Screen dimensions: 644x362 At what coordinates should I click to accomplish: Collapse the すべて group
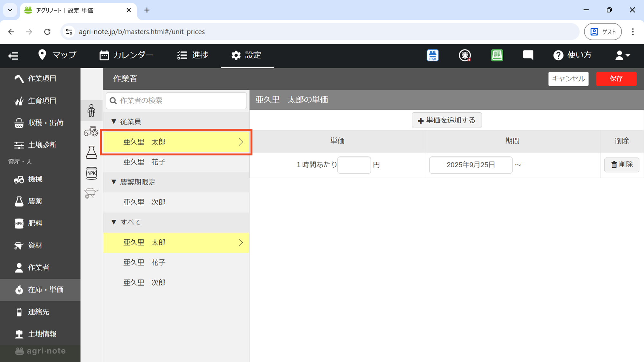pyautogui.click(x=176, y=222)
